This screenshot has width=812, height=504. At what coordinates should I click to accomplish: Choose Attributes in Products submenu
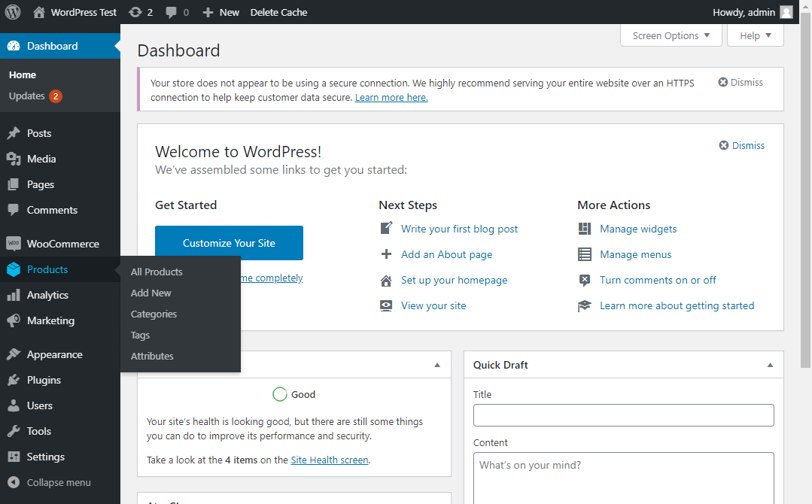[152, 356]
